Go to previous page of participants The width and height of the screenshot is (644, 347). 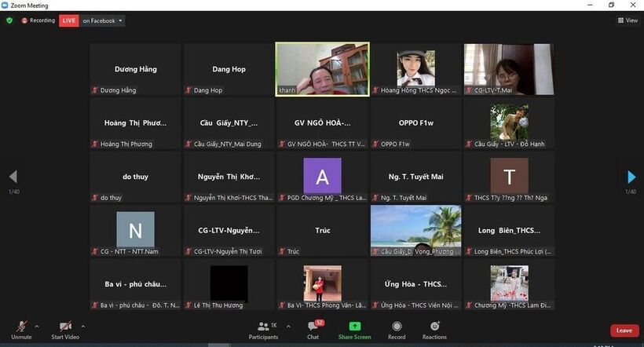tap(13, 177)
